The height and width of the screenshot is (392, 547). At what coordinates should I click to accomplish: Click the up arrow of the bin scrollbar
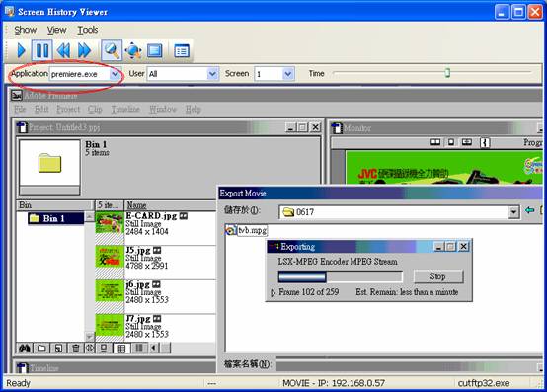click(x=89, y=217)
